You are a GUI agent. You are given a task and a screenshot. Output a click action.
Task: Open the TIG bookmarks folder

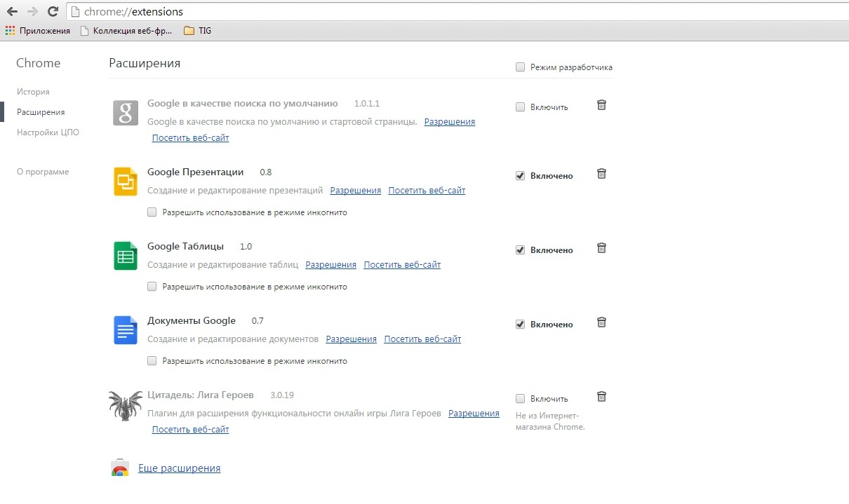coord(197,30)
